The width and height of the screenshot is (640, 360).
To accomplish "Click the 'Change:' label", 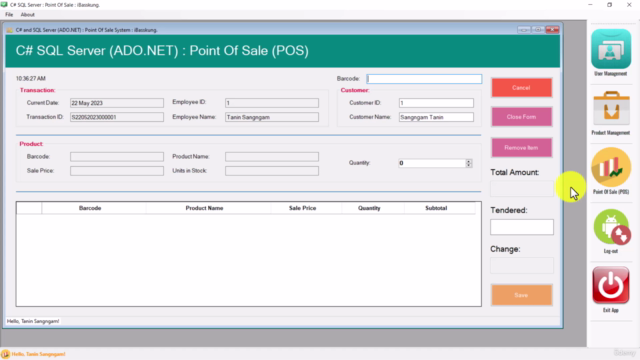I will click(505, 249).
